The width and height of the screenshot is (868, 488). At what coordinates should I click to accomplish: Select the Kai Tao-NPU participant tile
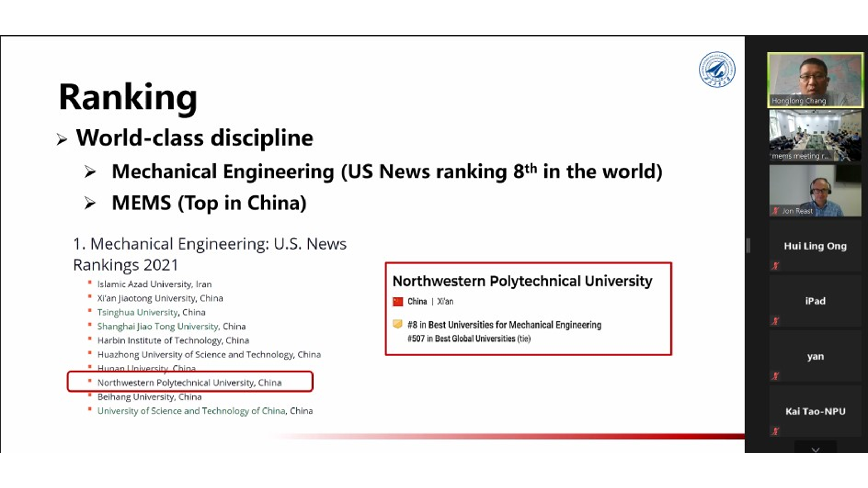pyautogui.click(x=815, y=411)
